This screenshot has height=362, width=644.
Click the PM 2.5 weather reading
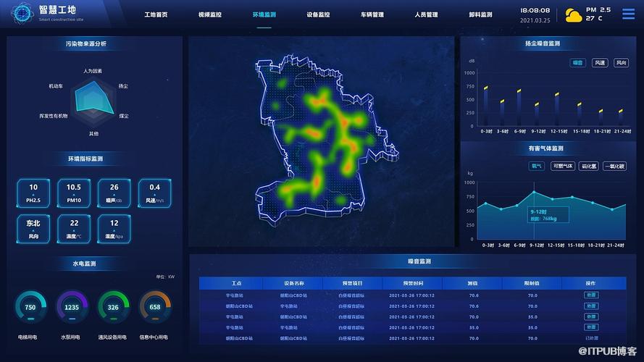(598, 9)
